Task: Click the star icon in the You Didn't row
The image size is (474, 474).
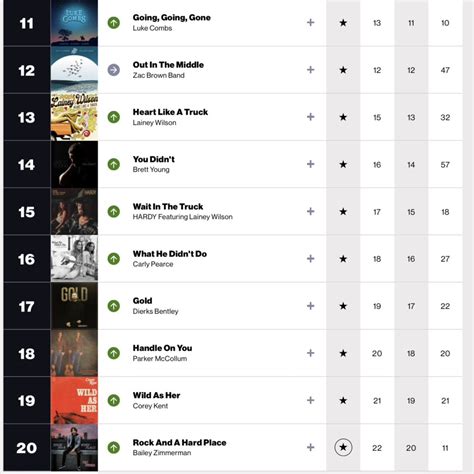Action: [343, 164]
